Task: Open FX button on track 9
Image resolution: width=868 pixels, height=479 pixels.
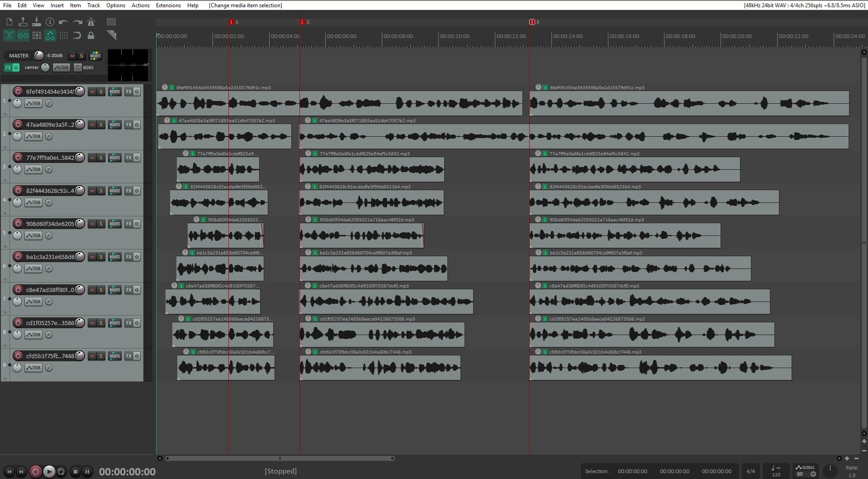Action: pyautogui.click(x=129, y=356)
